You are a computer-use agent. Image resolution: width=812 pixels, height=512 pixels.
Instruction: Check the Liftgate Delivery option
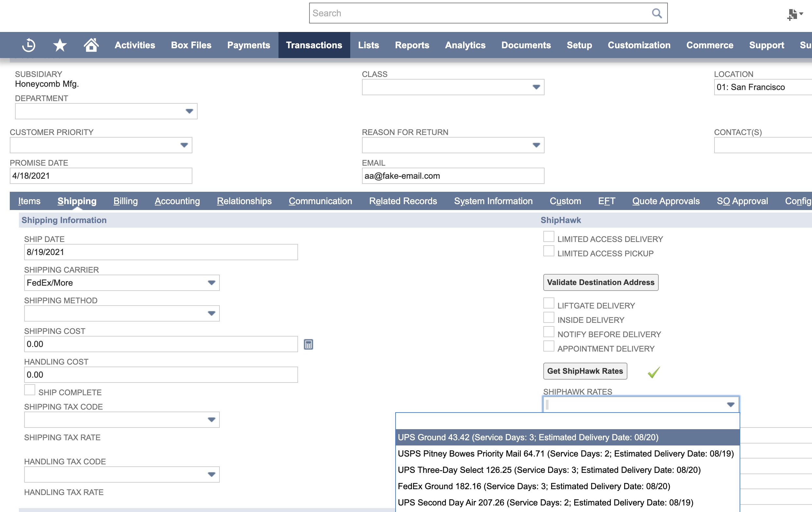(x=548, y=303)
